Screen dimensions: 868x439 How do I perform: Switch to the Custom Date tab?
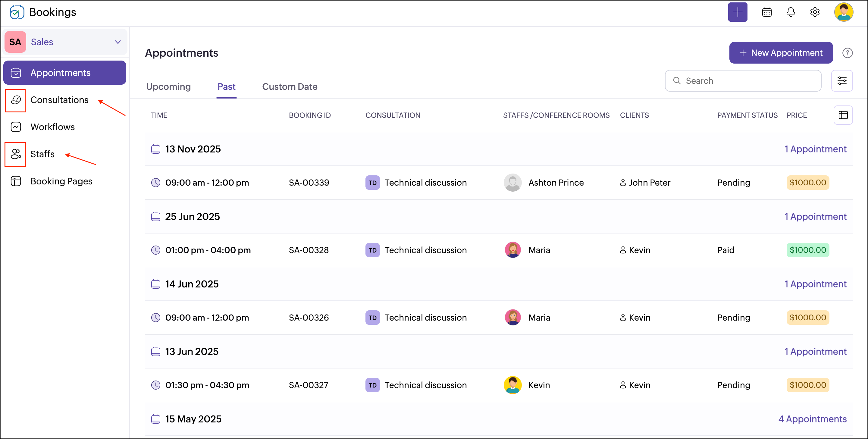coord(290,87)
